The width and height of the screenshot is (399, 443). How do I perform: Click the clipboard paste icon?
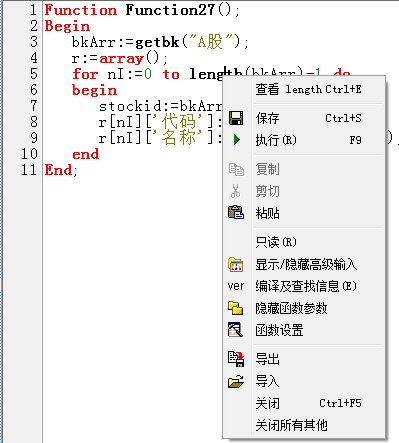pos(236,213)
